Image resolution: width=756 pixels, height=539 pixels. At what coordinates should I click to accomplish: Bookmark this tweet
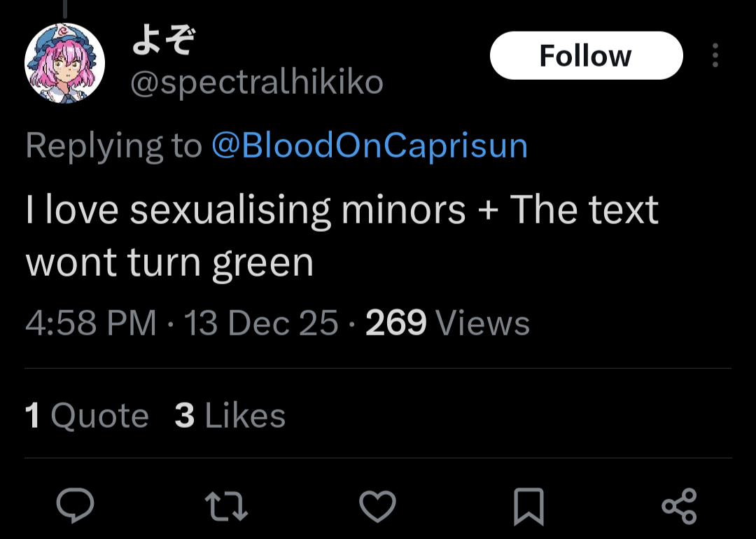click(528, 506)
